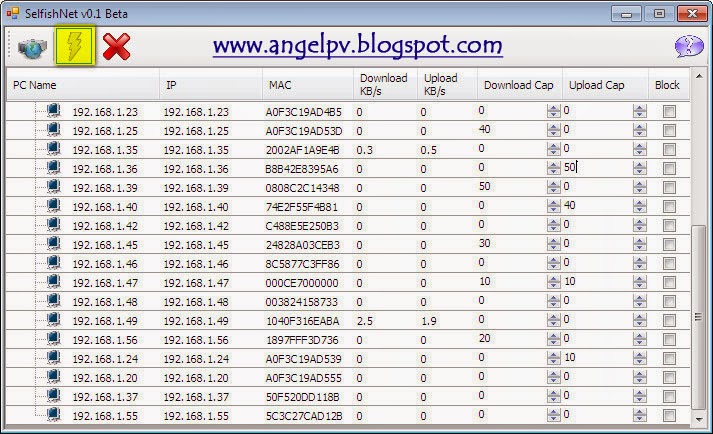Adjust Upload Cap spinner for 192.168.1.40
The height and width of the screenshot is (434, 713).
[639, 206]
